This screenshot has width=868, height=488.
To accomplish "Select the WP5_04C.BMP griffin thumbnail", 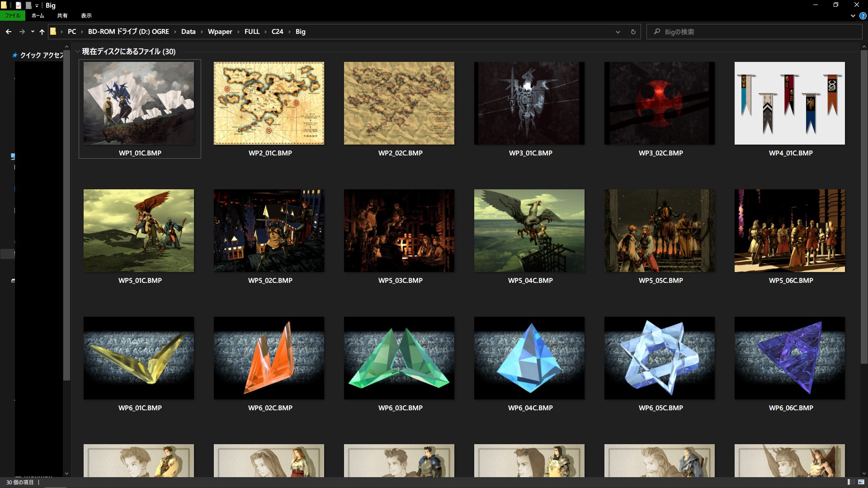I will [529, 231].
